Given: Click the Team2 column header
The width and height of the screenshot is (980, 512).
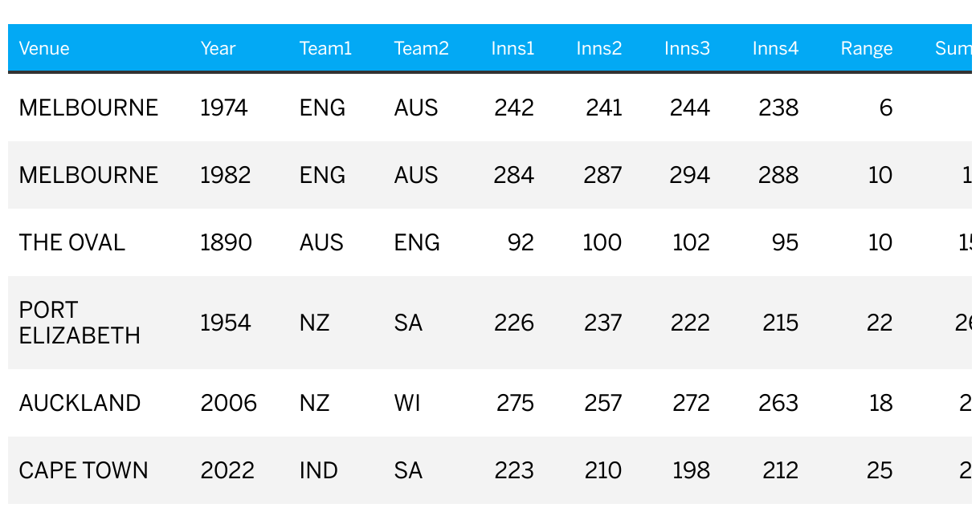Looking at the screenshot, I should pyautogui.click(x=421, y=48).
